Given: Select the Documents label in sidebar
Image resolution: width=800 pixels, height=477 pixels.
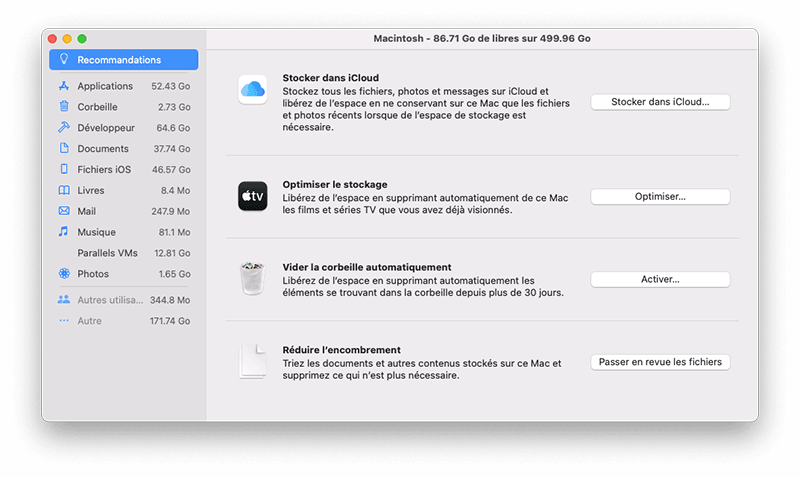Looking at the screenshot, I should pos(103,148).
